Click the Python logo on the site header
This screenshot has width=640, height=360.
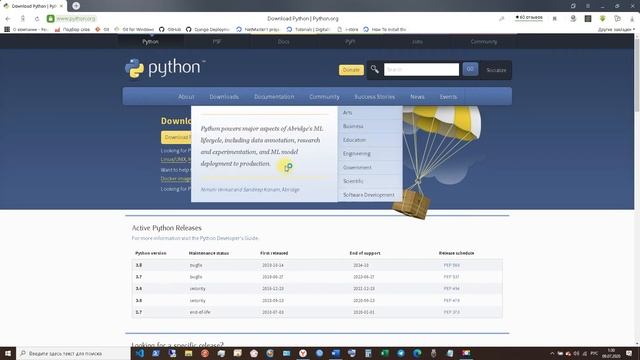pos(165,68)
